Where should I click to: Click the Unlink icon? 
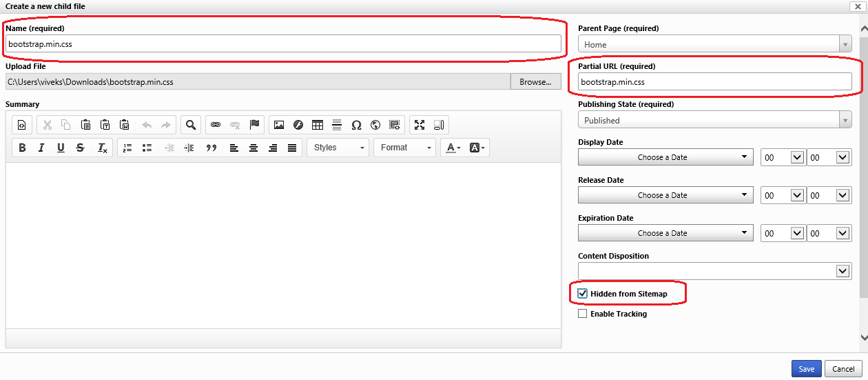point(235,125)
